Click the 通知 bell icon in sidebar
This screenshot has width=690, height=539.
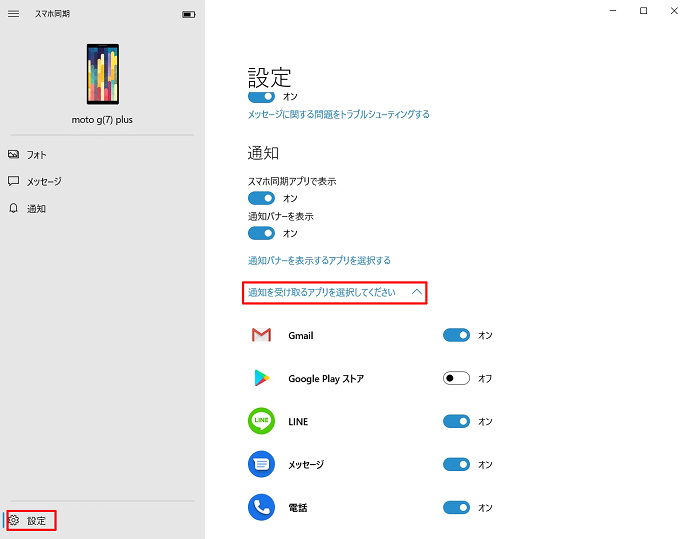(14, 209)
